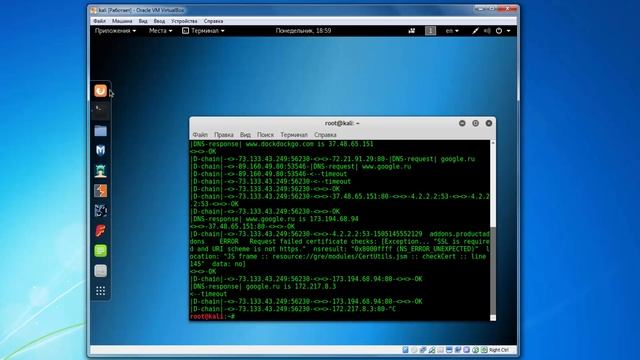Click the VirtualBox hard disk status icon
640x360 pixels.
point(405,350)
